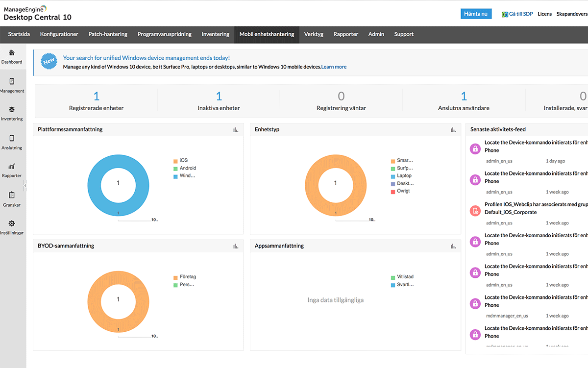The image size is (588, 368).
Task: Open the Startsida tab
Action: tap(19, 34)
